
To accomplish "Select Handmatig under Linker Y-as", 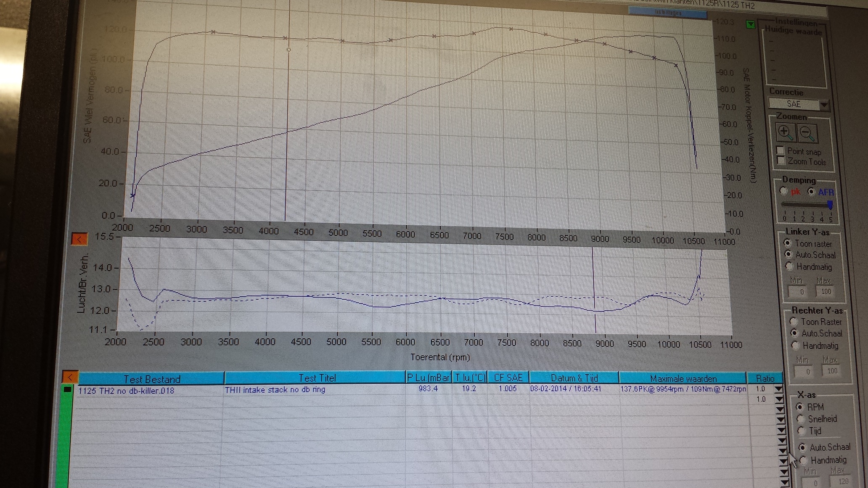I will [789, 266].
